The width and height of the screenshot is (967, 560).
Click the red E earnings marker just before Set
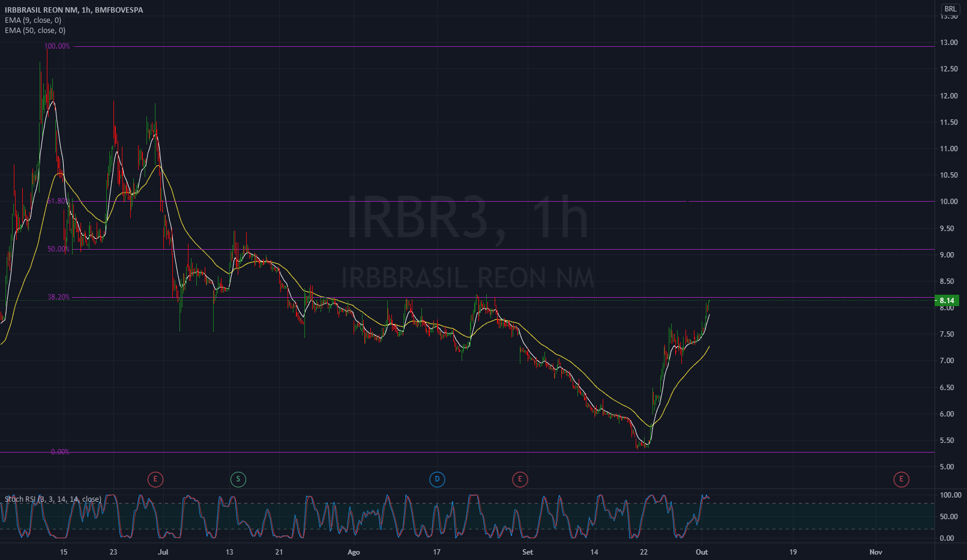(520, 479)
